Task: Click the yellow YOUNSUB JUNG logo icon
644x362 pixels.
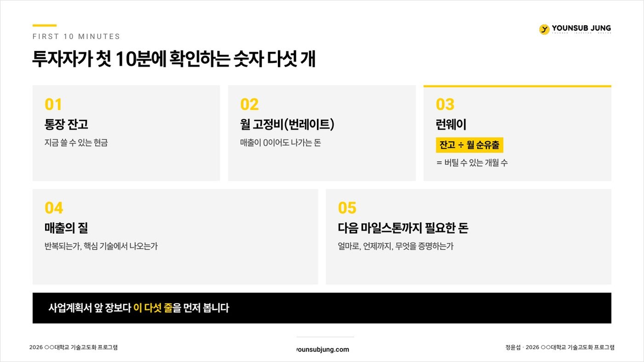Action: tap(544, 29)
